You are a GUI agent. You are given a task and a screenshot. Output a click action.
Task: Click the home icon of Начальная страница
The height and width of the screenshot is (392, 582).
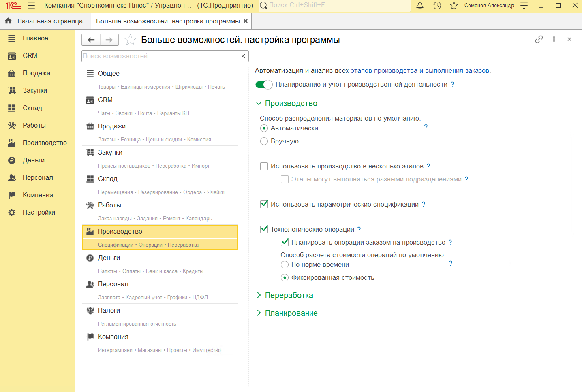8,21
